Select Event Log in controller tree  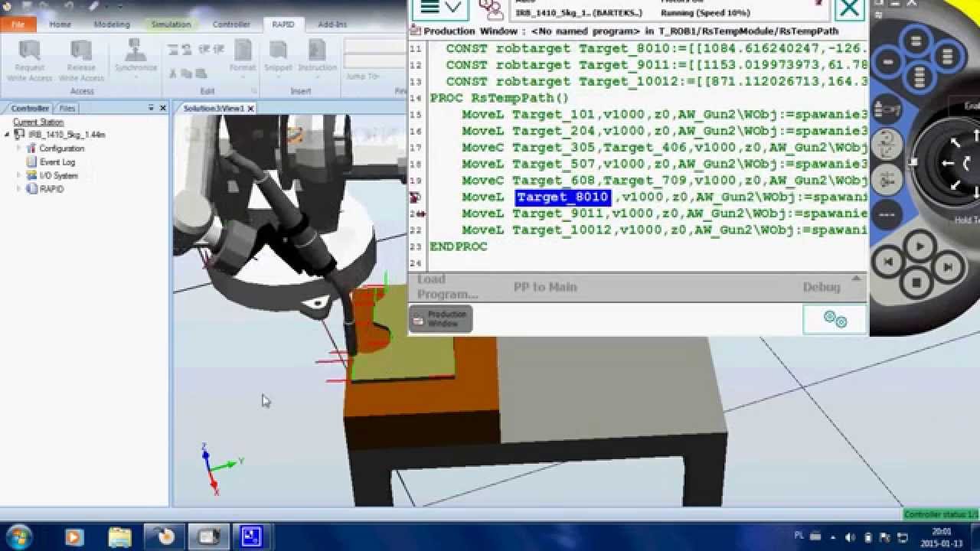[57, 162]
